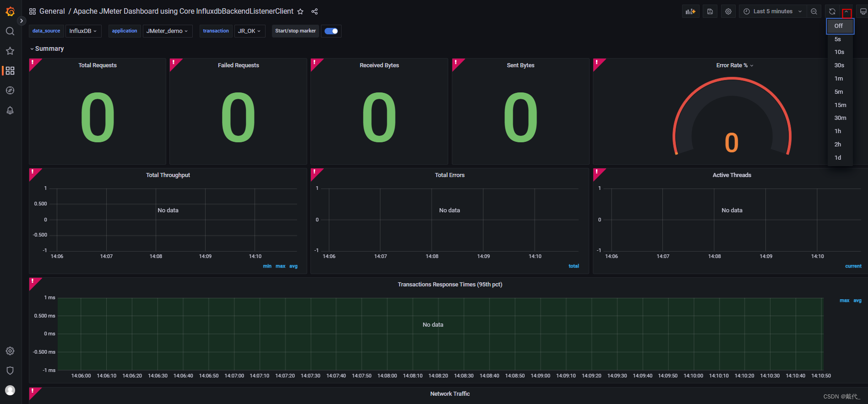Add a new panel
The height and width of the screenshot is (404, 868).
[690, 11]
